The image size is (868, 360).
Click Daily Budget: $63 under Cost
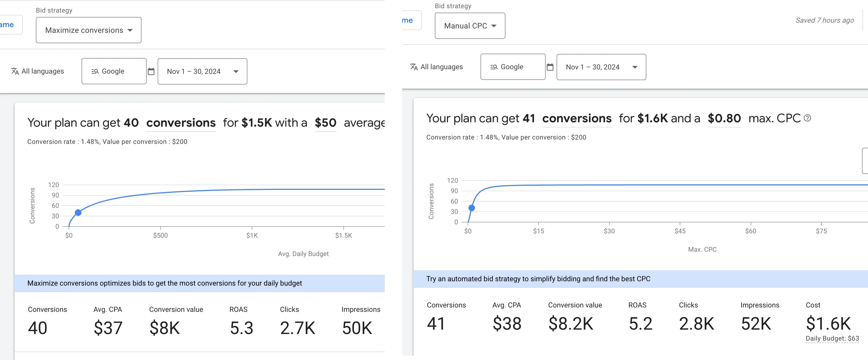click(832, 338)
